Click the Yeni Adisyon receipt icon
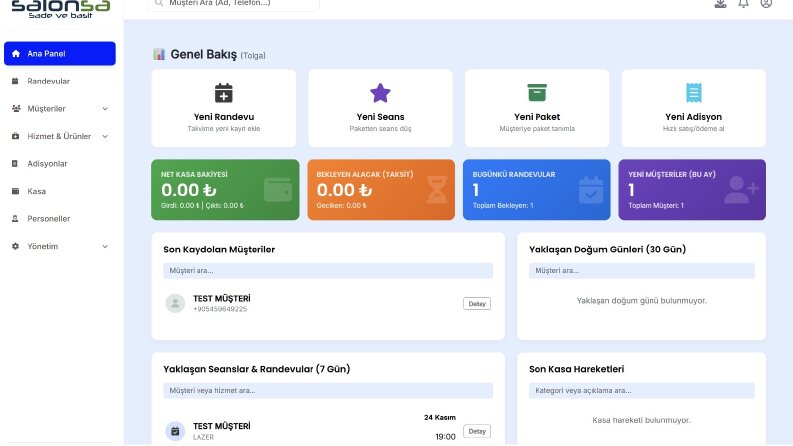Viewport: 793px width, 446px height. click(x=693, y=93)
